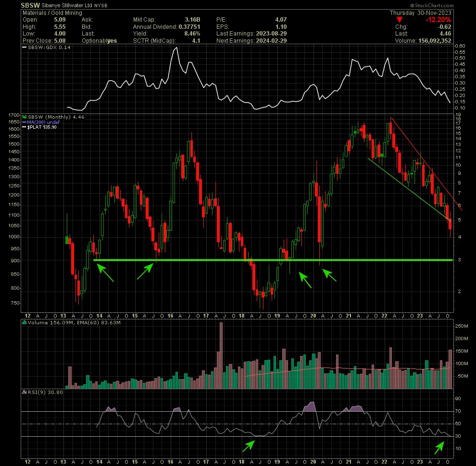
Task: Click the Prev Close 5.08 value
Action: pyautogui.click(x=60, y=41)
